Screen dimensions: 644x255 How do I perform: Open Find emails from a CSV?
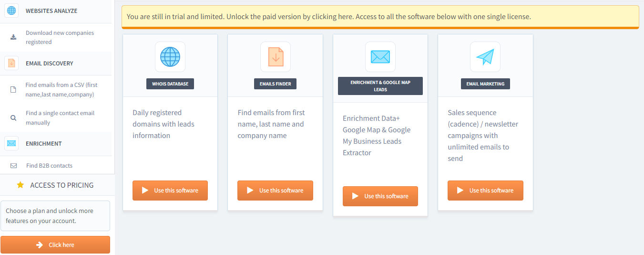pos(61,89)
